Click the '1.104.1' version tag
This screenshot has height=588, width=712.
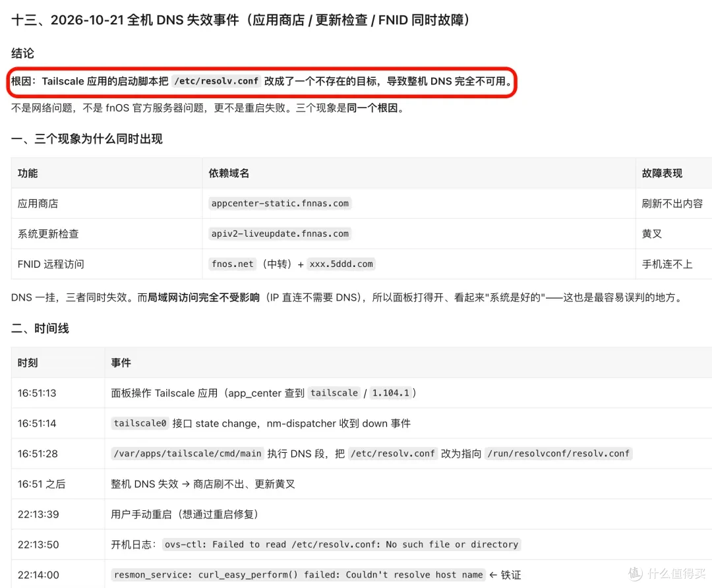[391, 394]
